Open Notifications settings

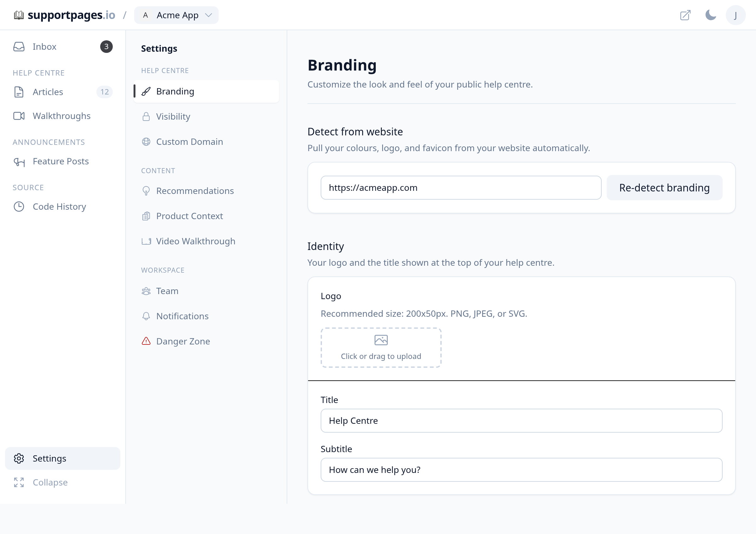tap(206, 316)
